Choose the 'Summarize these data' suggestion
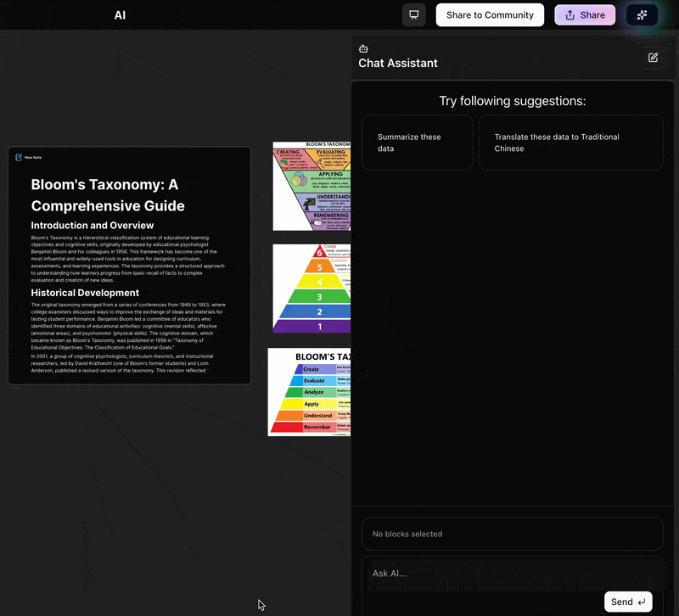This screenshot has height=616, width=679. pos(417,143)
